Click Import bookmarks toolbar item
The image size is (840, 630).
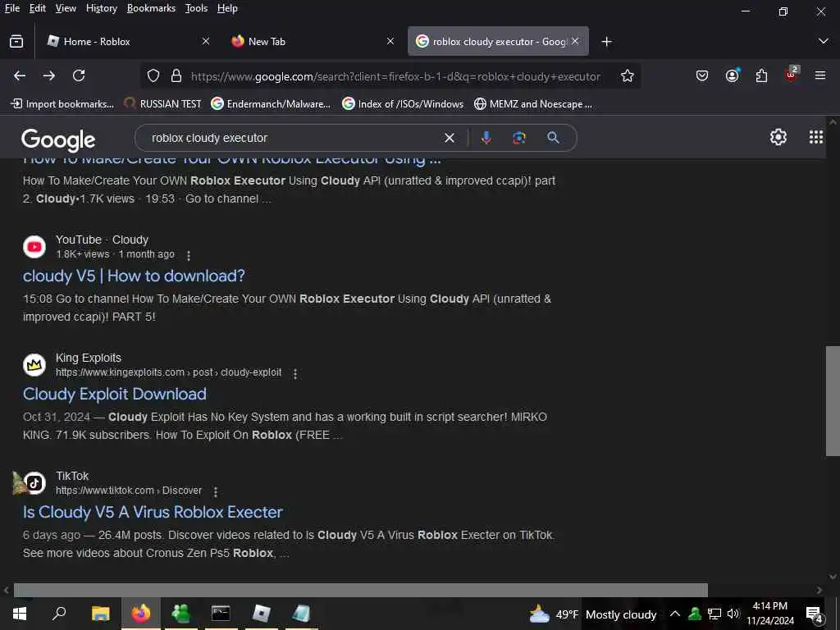click(62, 104)
